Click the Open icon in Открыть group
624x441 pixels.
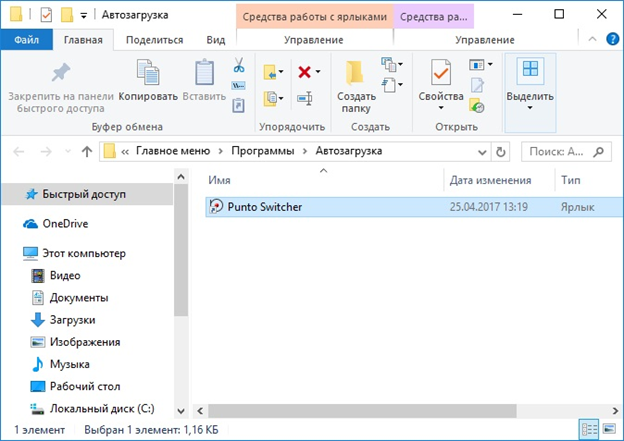(x=476, y=64)
